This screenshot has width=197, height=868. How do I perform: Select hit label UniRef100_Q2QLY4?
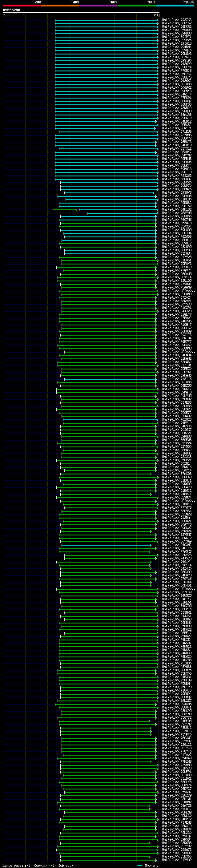[x=177, y=67]
